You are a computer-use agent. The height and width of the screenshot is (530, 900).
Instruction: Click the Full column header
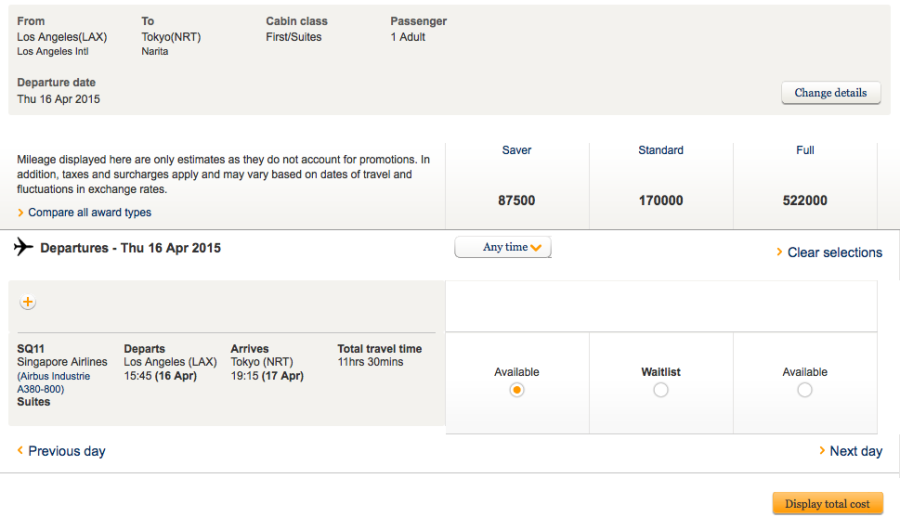tap(805, 150)
